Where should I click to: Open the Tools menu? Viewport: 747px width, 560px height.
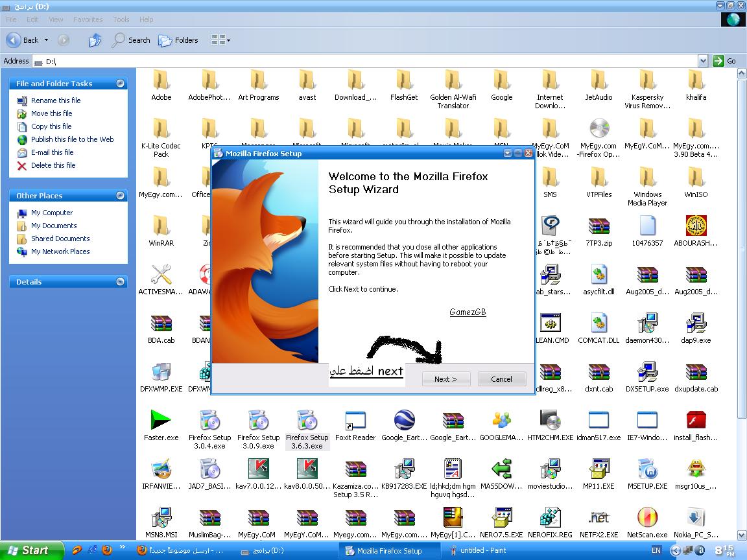tap(121, 19)
